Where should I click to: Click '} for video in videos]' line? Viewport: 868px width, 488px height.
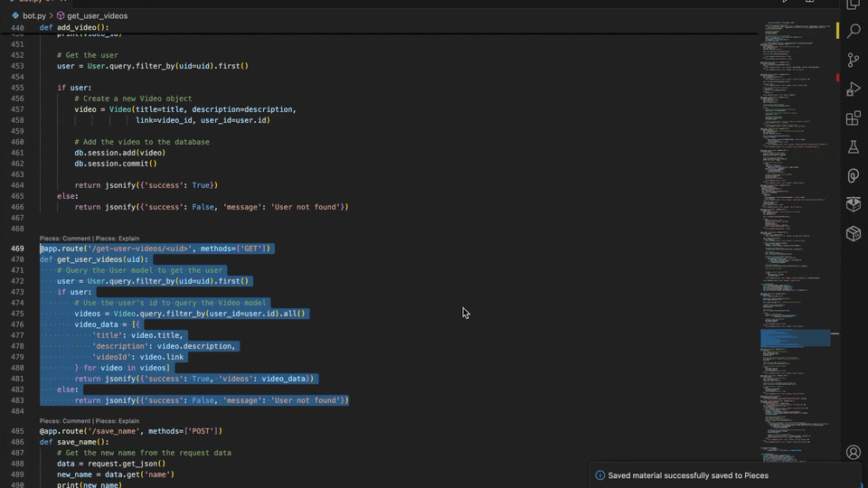coord(122,368)
